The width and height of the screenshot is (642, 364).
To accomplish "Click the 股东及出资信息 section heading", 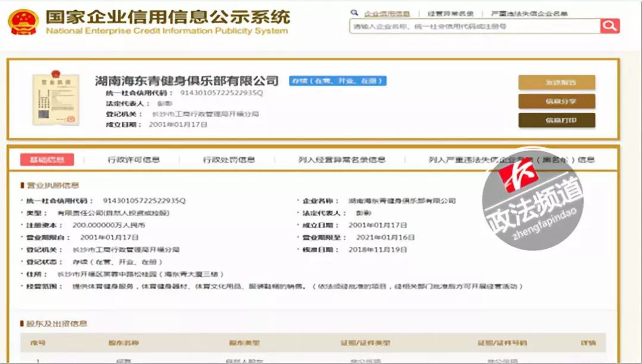I will click(57, 324).
